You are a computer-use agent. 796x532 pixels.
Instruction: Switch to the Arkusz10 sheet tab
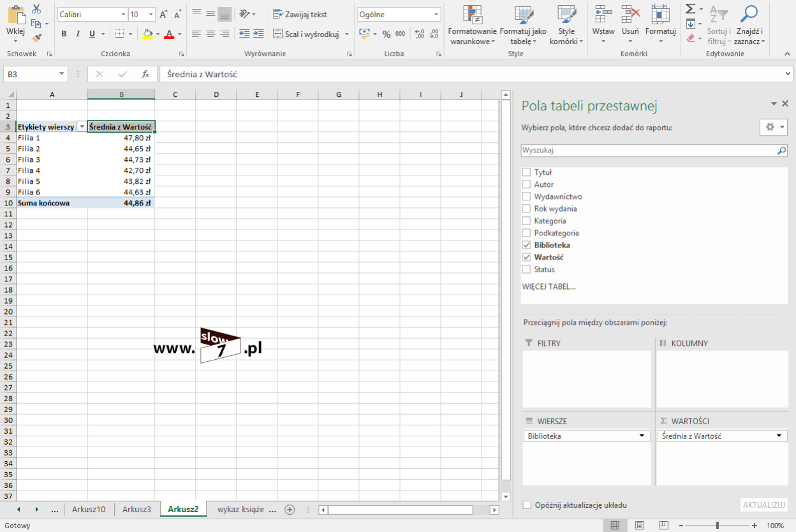[89, 509]
